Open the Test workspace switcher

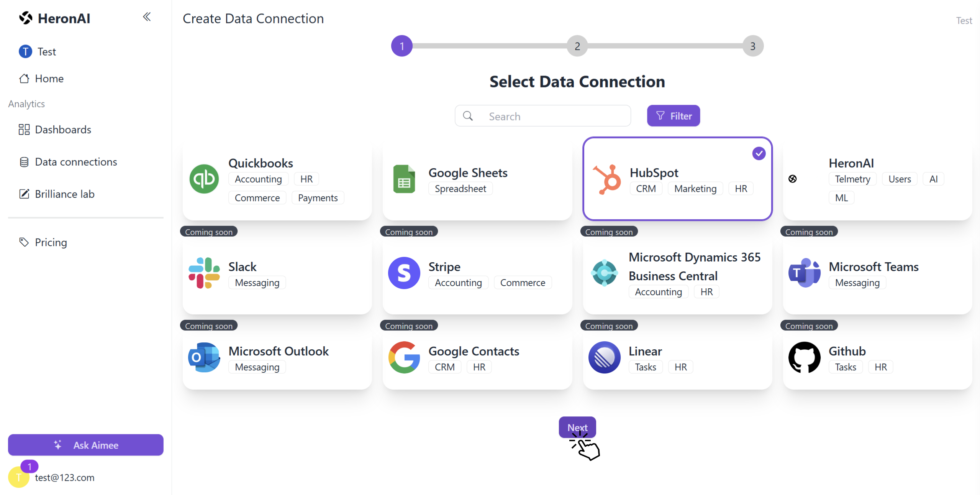[x=38, y=51]
